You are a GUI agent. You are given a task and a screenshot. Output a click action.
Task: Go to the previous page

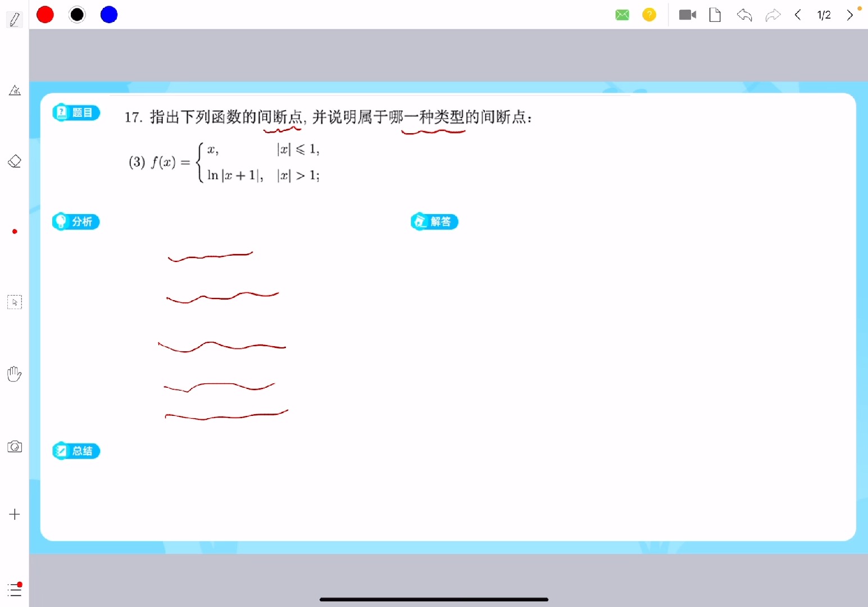click(798, 15)
